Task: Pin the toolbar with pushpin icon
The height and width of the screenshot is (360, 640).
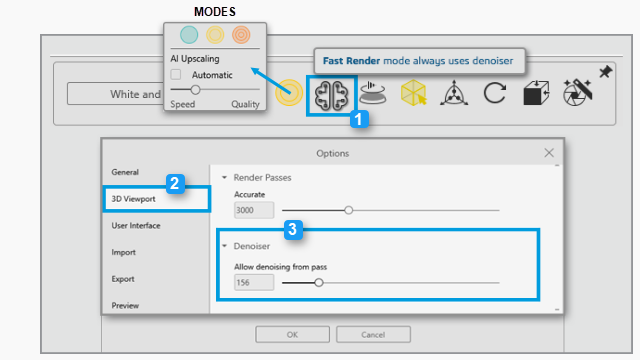Action: tap(606, 72)
